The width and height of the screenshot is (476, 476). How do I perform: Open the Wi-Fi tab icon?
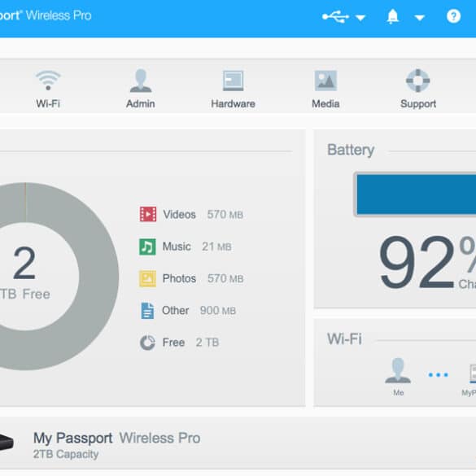(48, 80)
